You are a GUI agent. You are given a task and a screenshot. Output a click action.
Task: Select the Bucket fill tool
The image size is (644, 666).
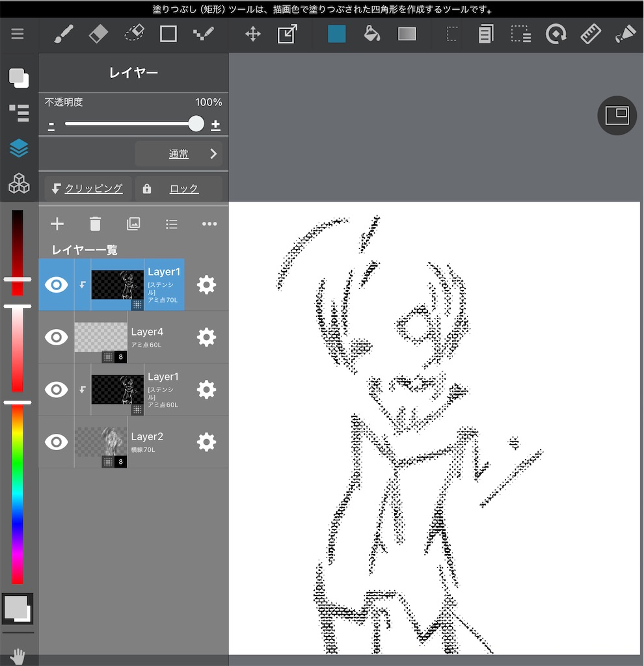point(371,34)
